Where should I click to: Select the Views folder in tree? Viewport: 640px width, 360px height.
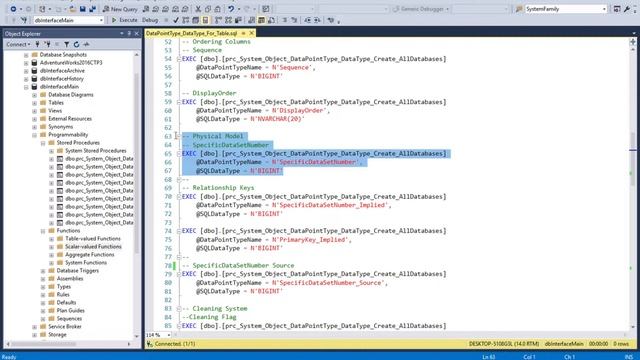click(x=55, y=111)
